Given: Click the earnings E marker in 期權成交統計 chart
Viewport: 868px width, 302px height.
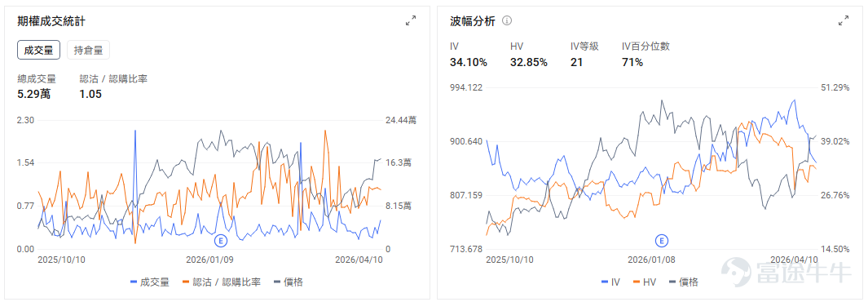Looking at the screenshot, I should coord(221,241).
